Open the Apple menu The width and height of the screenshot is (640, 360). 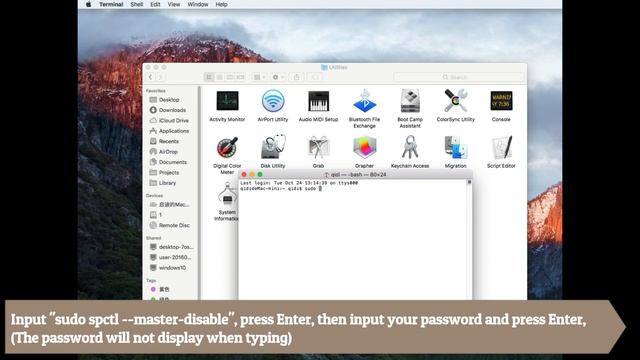click(89, 4)
